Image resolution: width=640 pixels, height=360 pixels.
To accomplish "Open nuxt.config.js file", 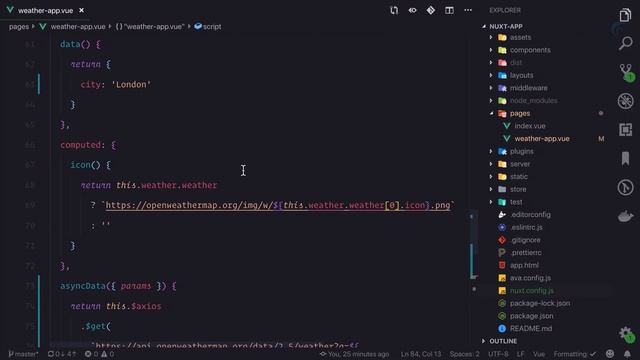I will [531, 291].
